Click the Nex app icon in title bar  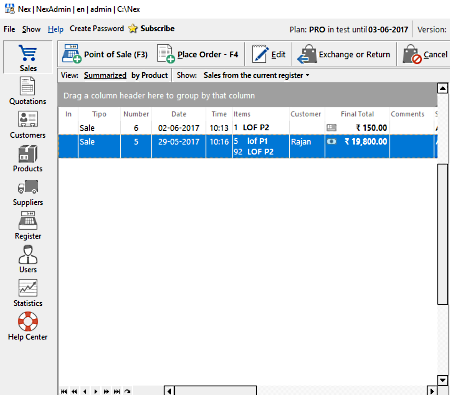pos(9,9)
